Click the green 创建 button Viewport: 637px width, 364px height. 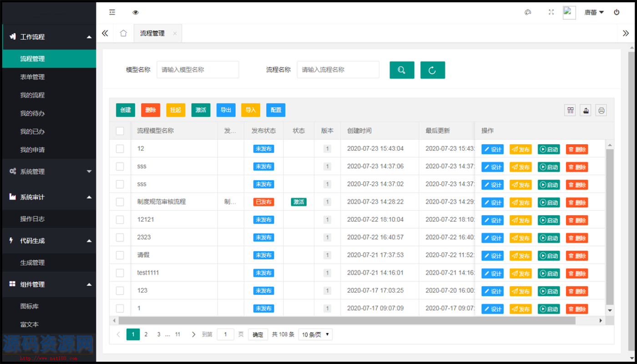tap(126, 110)
